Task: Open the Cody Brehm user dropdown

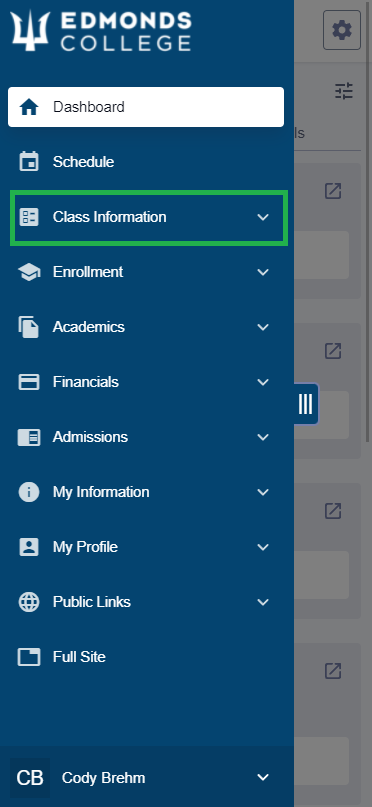Action: pyautogui.click(x=263, y=777)
